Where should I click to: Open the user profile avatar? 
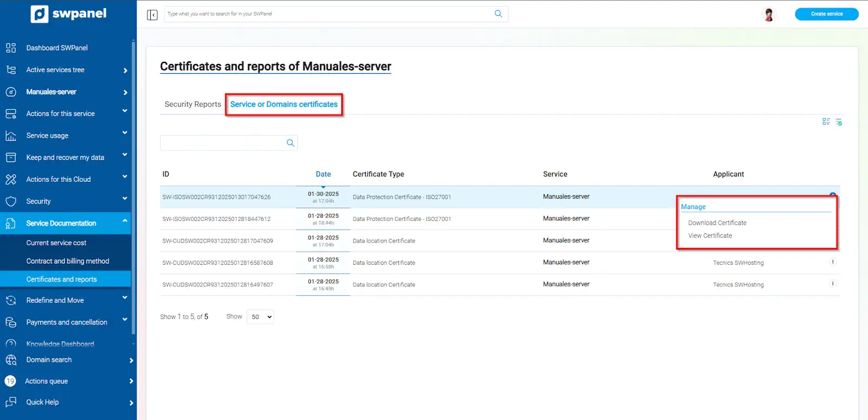click(x=768, y=15)
